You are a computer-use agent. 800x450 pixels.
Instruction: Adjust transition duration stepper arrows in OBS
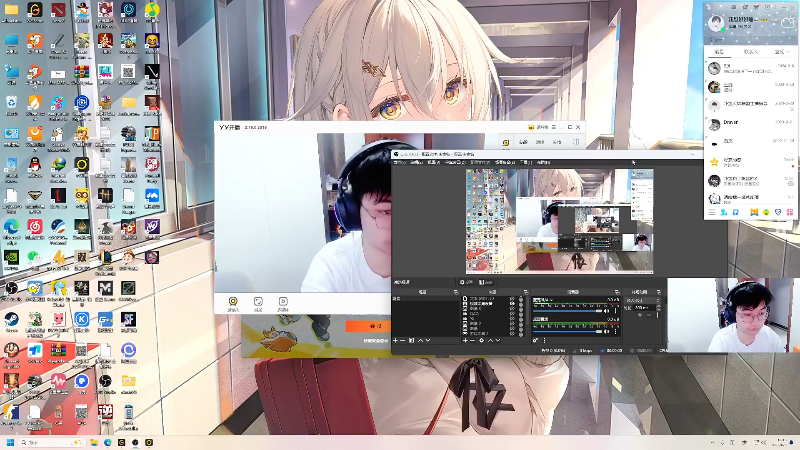point(658,308)
